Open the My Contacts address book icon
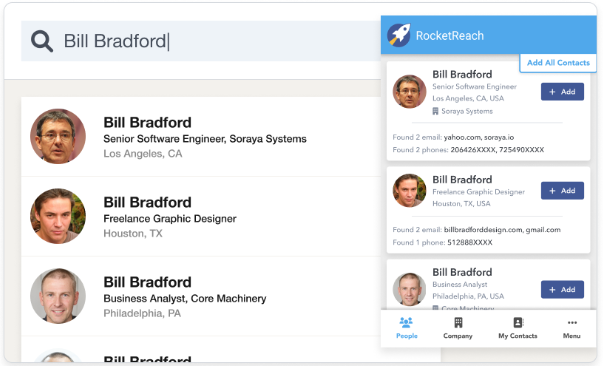 point(518,322)
